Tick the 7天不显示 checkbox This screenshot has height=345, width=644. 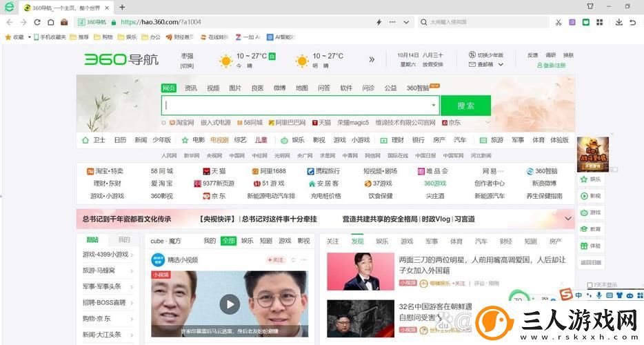tap(590, 285)
